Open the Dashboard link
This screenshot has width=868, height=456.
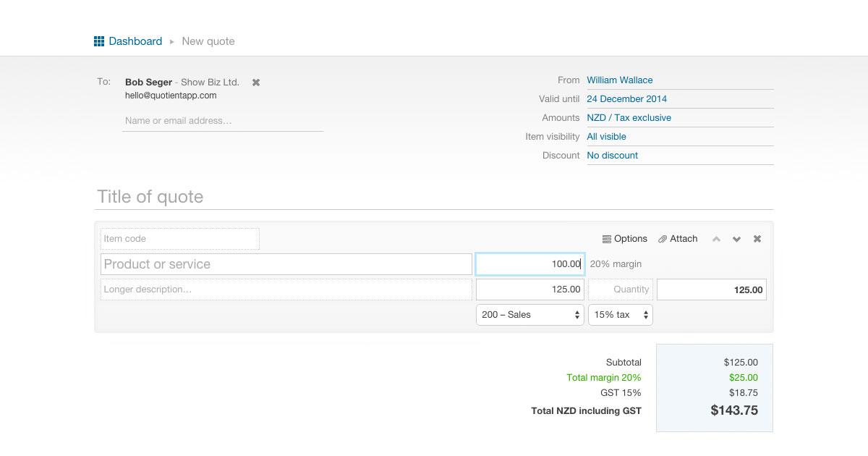tap(135, 41)
